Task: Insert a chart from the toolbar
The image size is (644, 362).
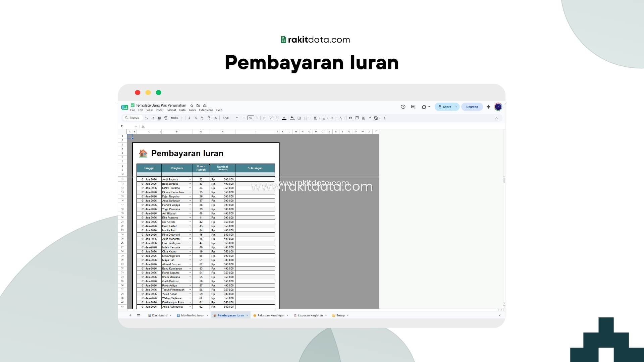Action: [x=364, y=118]
